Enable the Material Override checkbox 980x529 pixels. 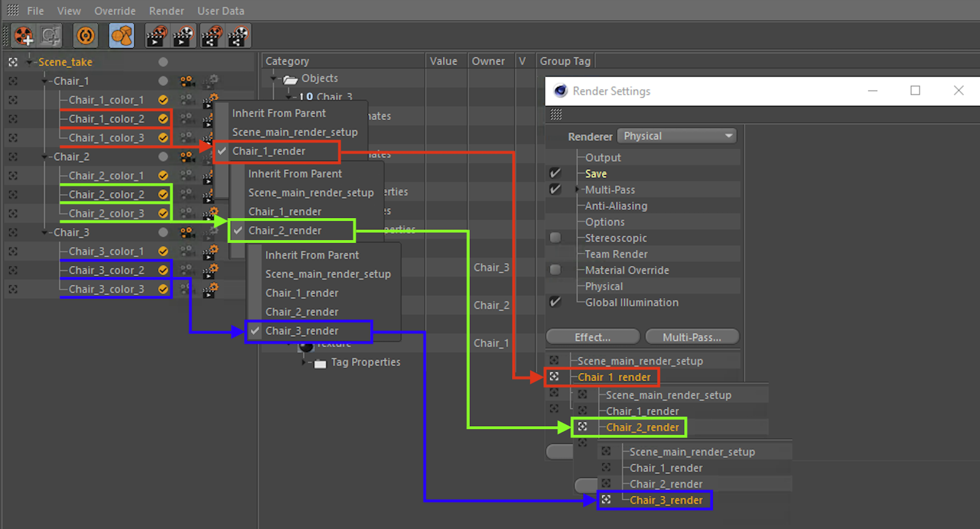(555, 269)
